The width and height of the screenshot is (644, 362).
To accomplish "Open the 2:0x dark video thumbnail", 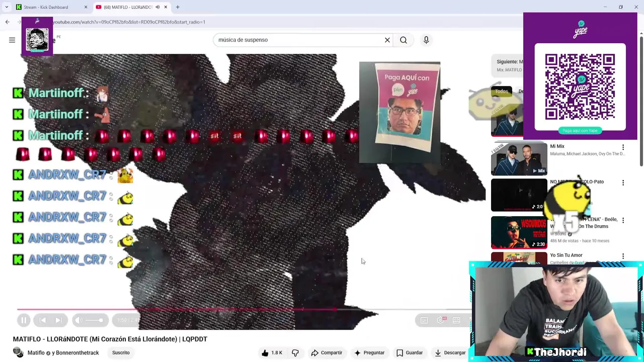I will point(519,195).
